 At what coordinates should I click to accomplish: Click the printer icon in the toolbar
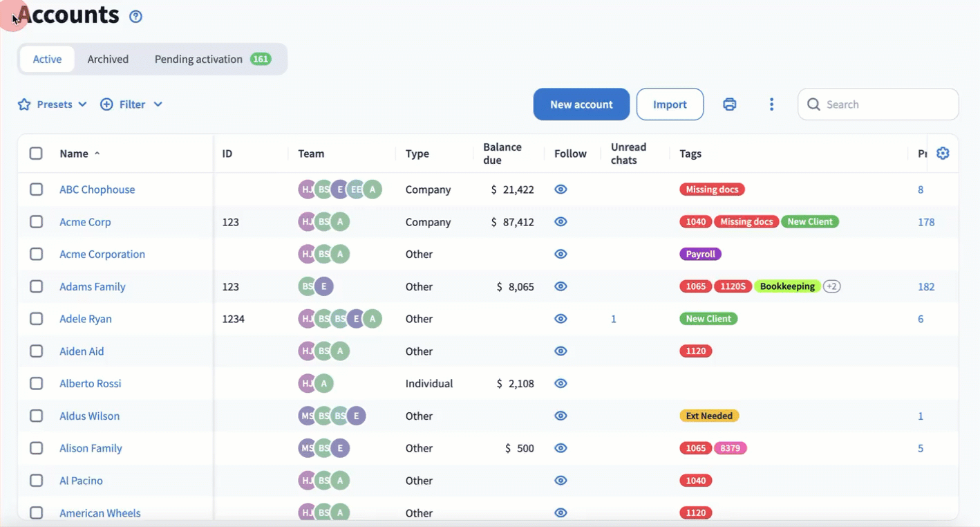(x=729, y=104)
